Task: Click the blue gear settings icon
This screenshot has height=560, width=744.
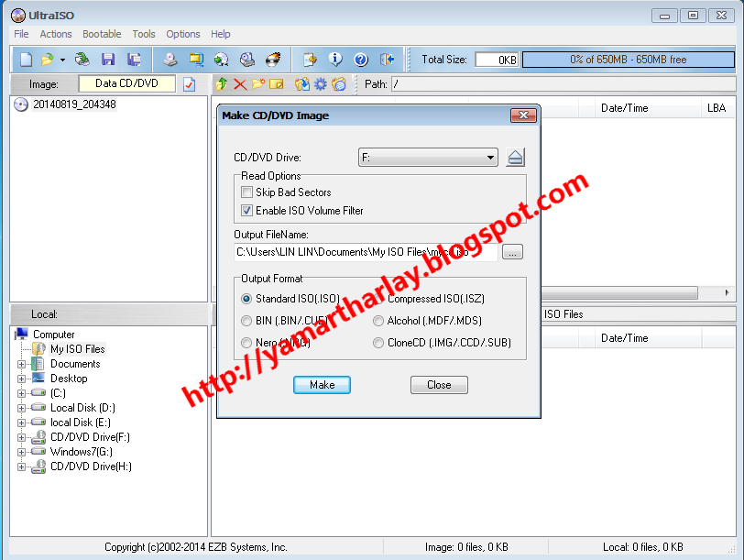Action: coord(321,84)
